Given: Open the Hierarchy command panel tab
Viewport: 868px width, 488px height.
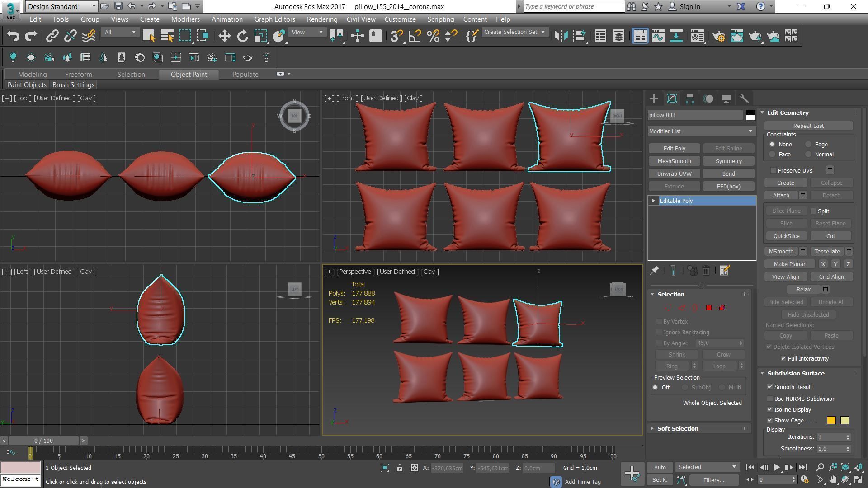Looking at the screenshot, I should coord(690,99).
